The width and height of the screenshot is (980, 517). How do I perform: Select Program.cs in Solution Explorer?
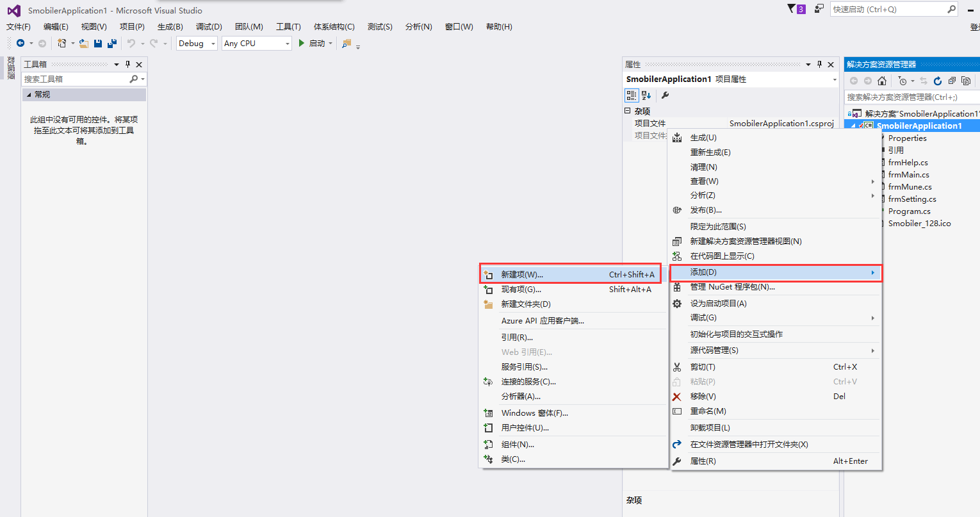pyautogui.click(x=909, y=211)
